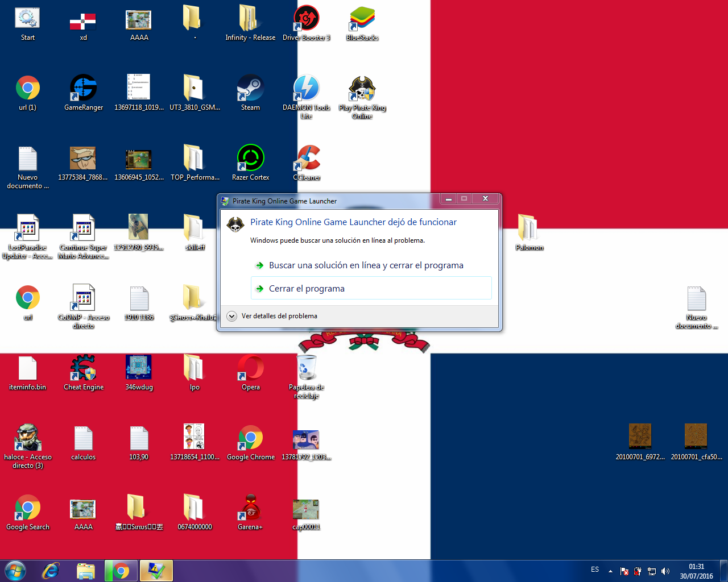Show hidden system tray icons arrow
The width and height of the screenshot is (728, 582).
[x=610, y=571]
